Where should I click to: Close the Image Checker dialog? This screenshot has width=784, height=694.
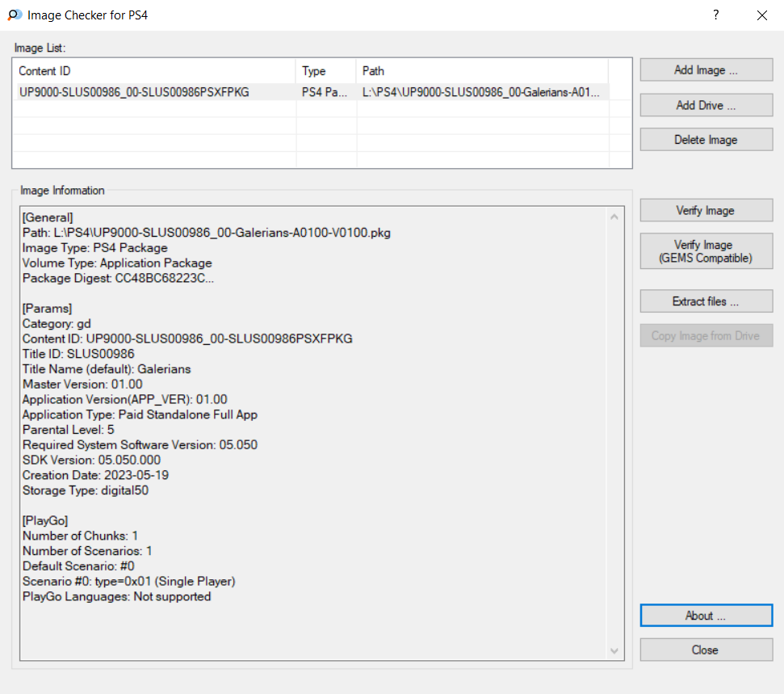[x=706, y=650]
